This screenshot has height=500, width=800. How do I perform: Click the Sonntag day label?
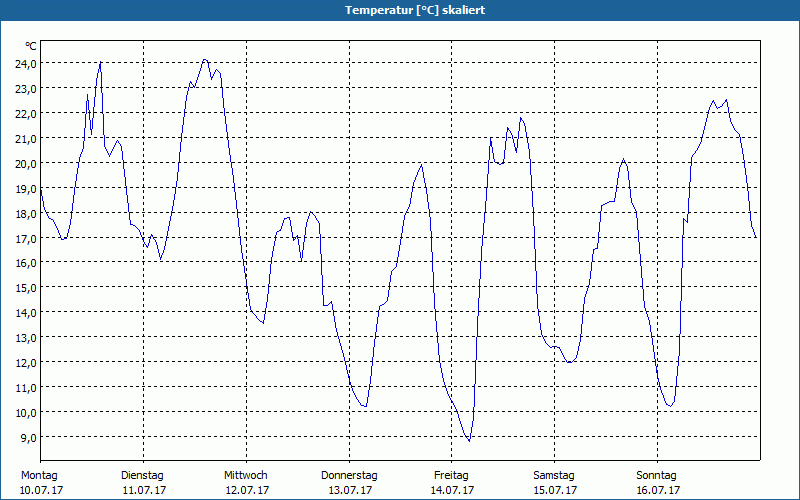pos(656,476)
